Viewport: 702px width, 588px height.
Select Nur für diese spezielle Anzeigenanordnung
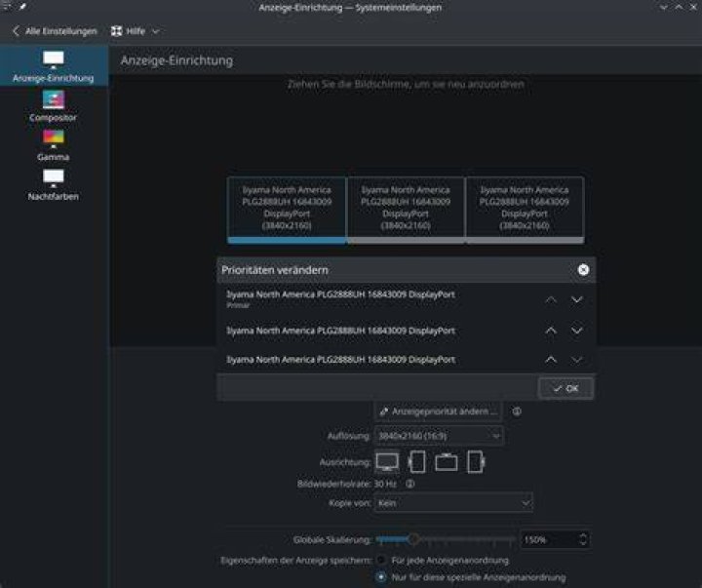[381, 577]
